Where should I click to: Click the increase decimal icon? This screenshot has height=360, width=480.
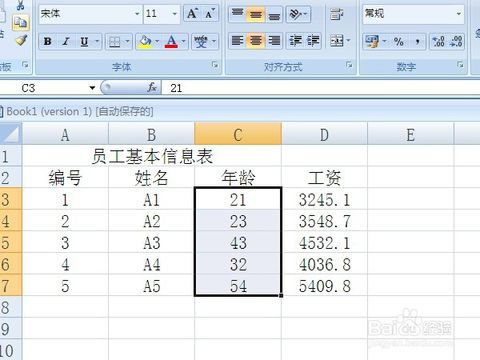438,41
